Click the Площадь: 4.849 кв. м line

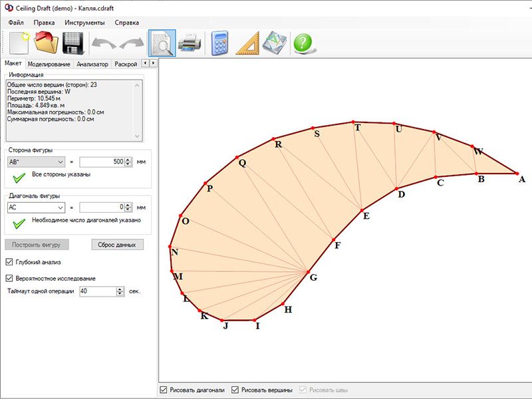point(36,105)
